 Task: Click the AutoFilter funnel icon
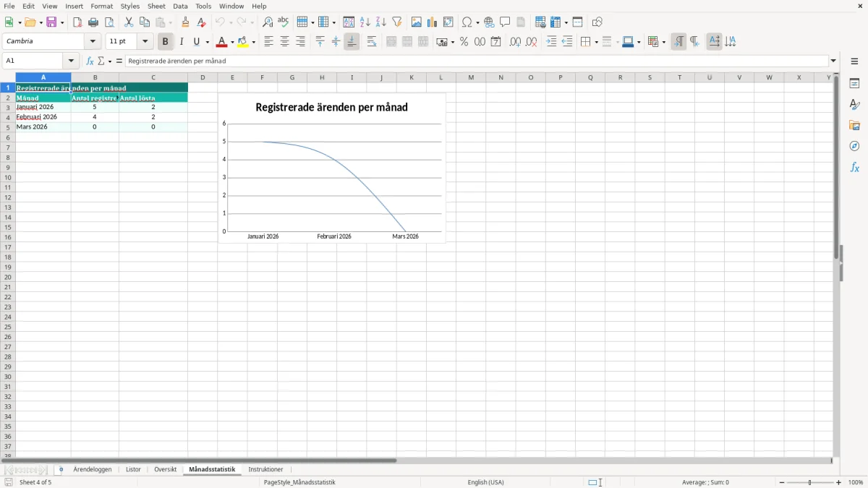pyautogui.click(x=397, y=22)
